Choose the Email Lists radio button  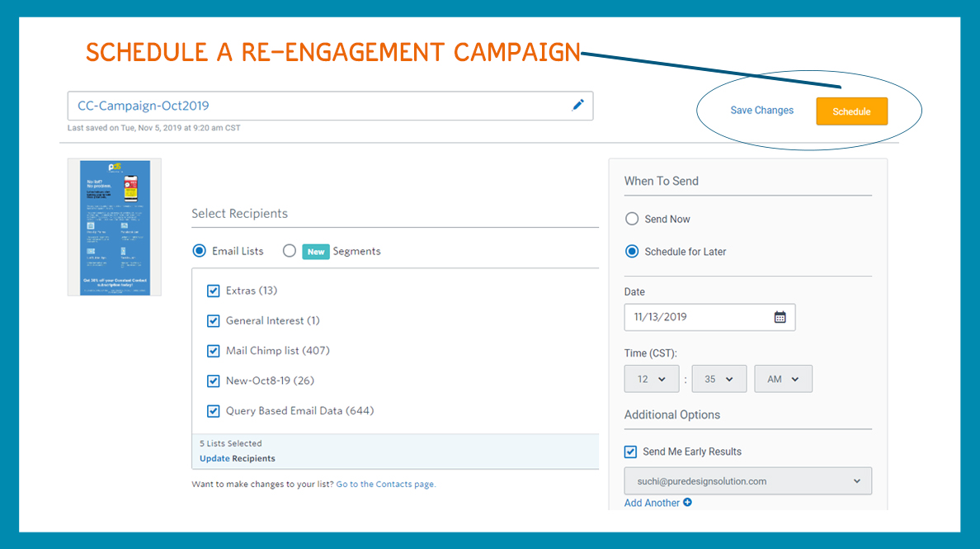pyautogui.click(x=199, y=251)
